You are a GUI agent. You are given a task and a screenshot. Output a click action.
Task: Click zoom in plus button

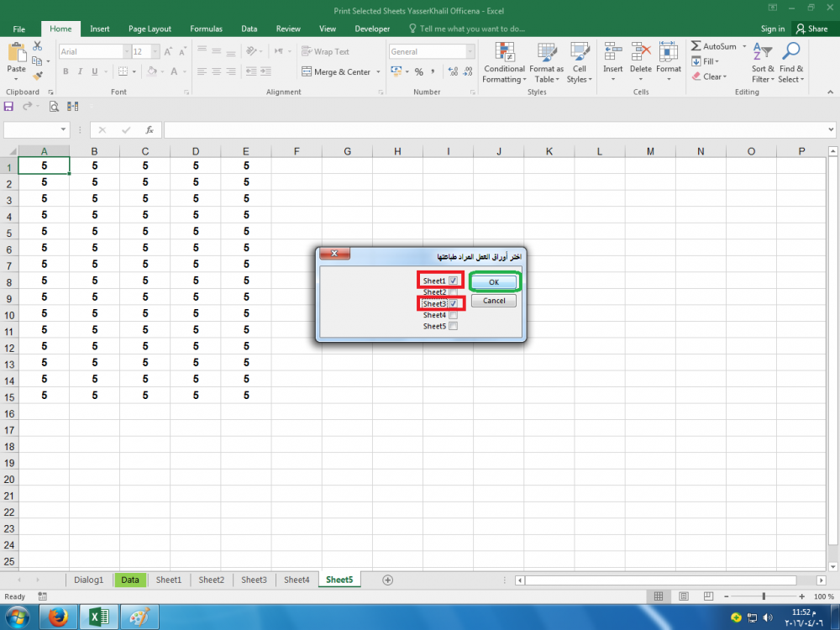[801, 596]
